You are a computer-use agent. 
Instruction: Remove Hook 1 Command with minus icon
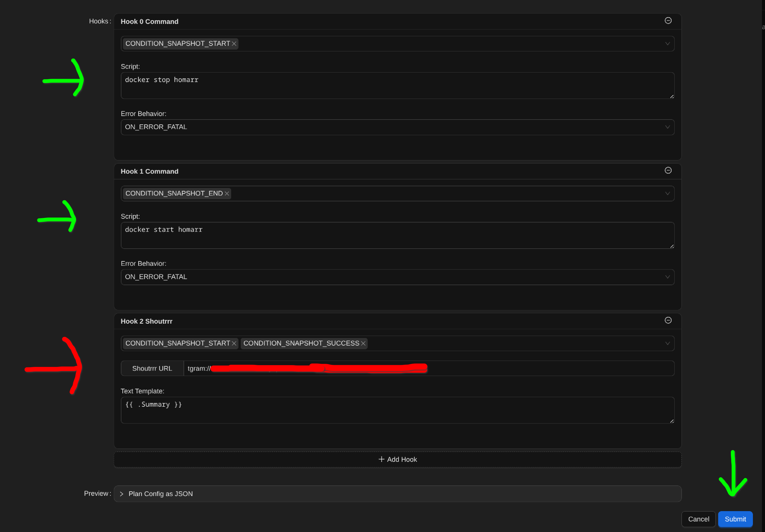click(x=668, y=170)
